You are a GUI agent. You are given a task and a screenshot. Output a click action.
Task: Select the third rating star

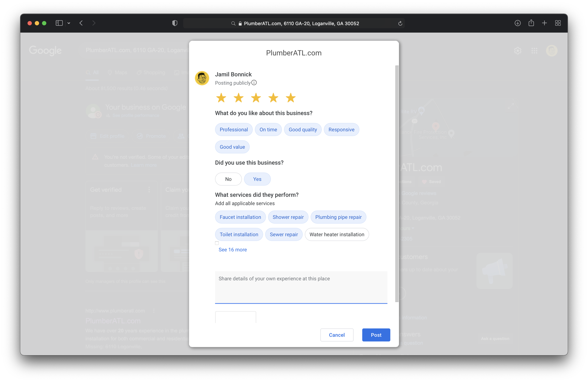(256, 98)
